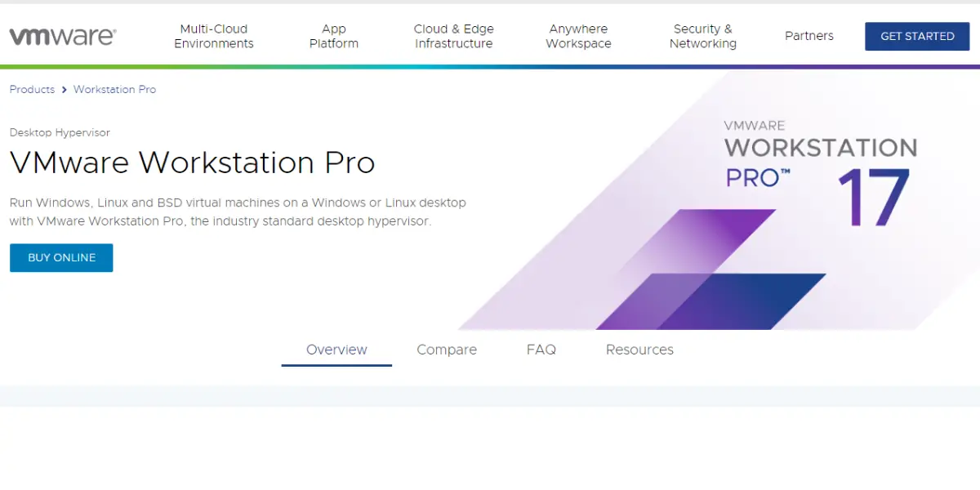Click the Workstation Pro 17 banner image

719,200
